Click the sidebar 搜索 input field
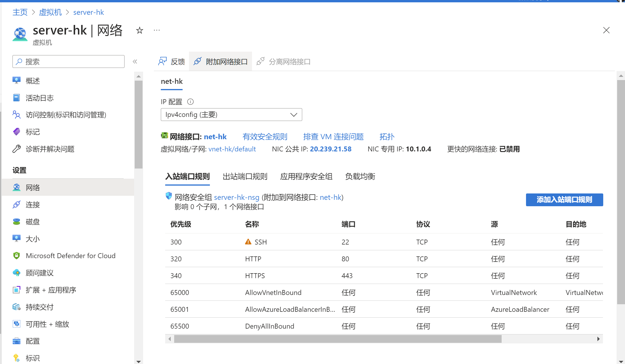This screenshot has height=364, width=625. tap(69, 61)
